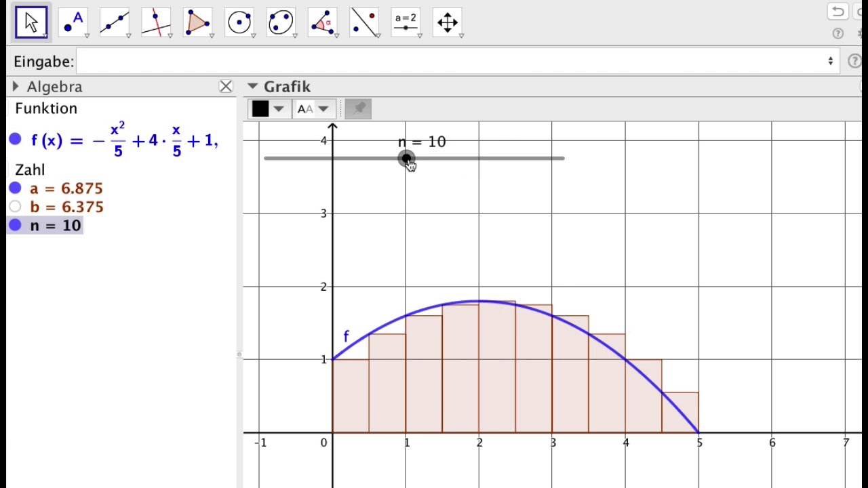This screenshot has height=488, width=868.
Task: Select the 'b = 6.375' entry
Action: tap(66, 207)
